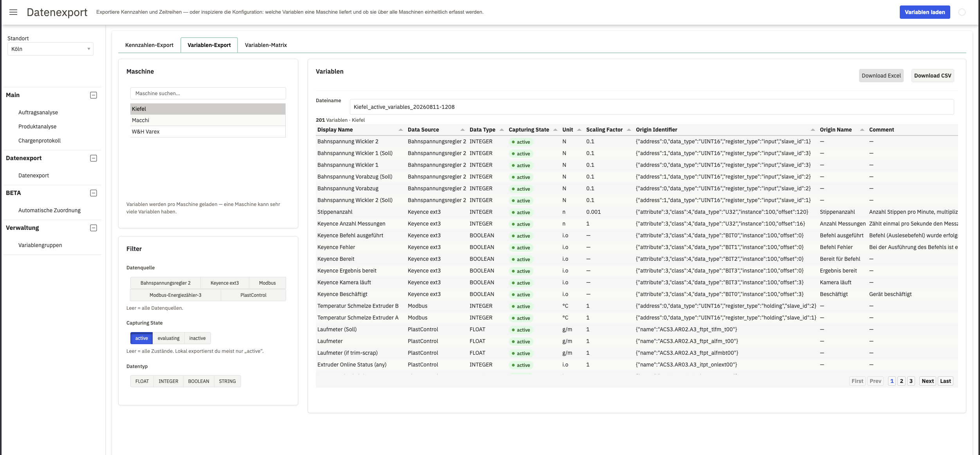Filter by Modbus-Energiezähler-3 data source
980x455 pixels.
[x=175, y=295]
